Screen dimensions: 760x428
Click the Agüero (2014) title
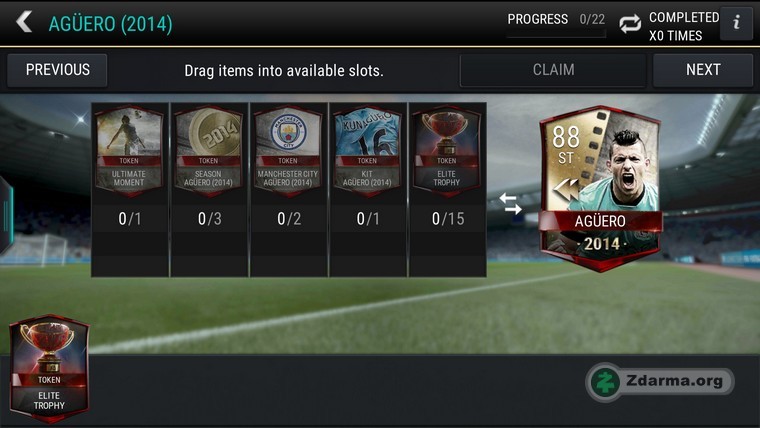pos(111,24)
